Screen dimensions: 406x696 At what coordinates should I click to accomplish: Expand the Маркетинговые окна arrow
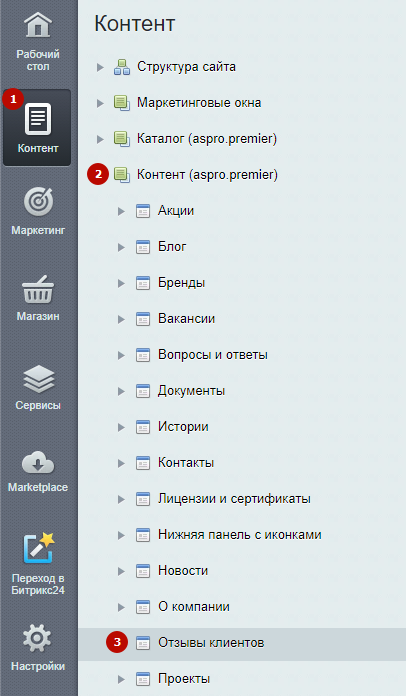(x=100, y=103)
